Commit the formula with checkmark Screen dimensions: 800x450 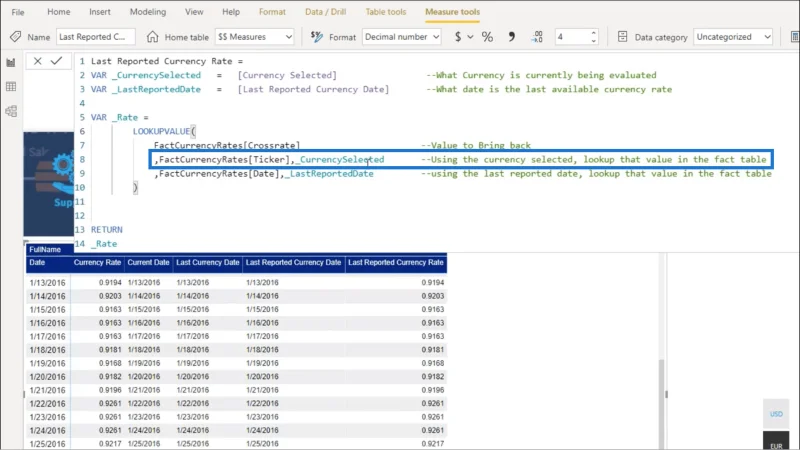click(x=57, y=61)
